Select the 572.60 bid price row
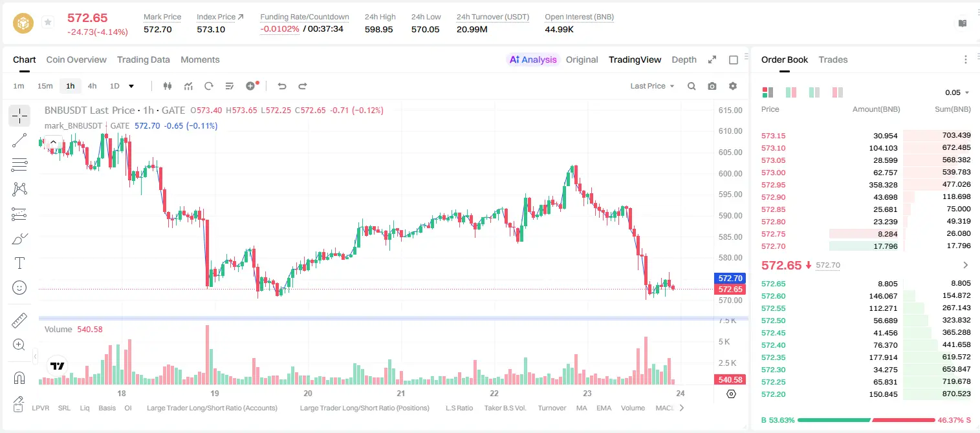 coord(866,296)
